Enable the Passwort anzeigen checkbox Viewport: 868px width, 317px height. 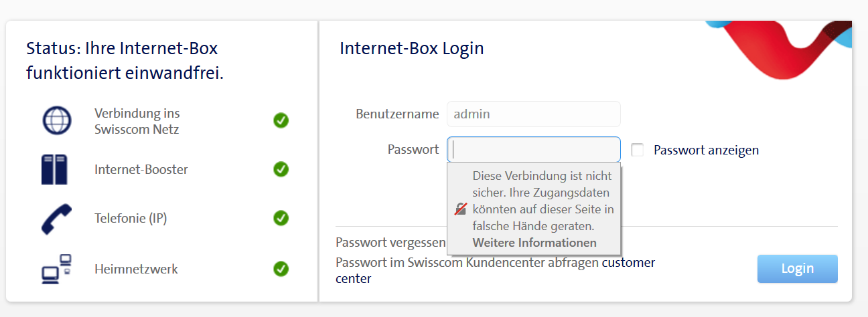click(x=637, y=150)
